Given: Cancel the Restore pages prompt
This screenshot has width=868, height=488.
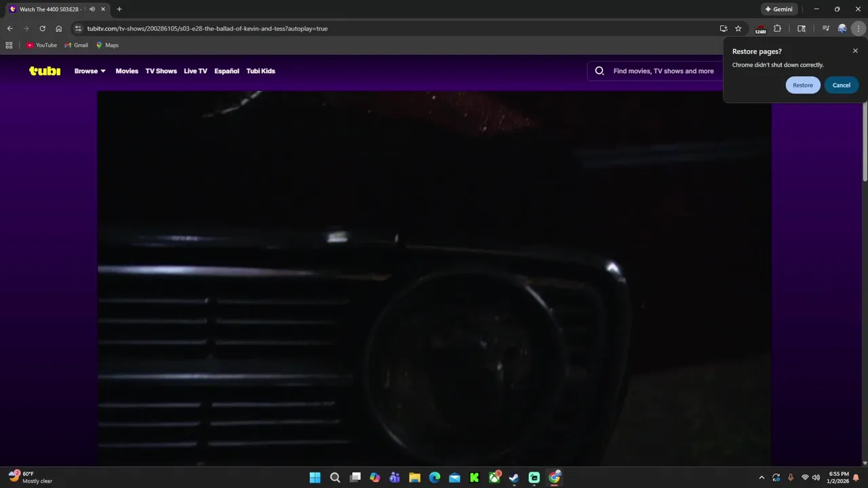Looking at the screenshot, I should pyautogui.click(x=842, y=85).
